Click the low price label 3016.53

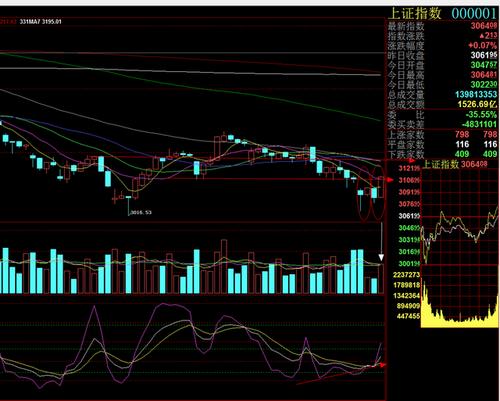tap(141, 212)
